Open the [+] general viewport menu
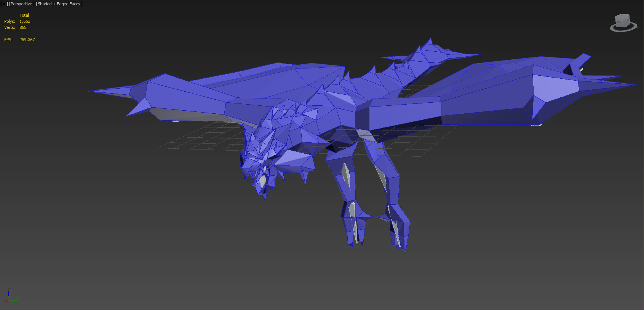Screen dimensions: 644x310 (x=4, y=4)
